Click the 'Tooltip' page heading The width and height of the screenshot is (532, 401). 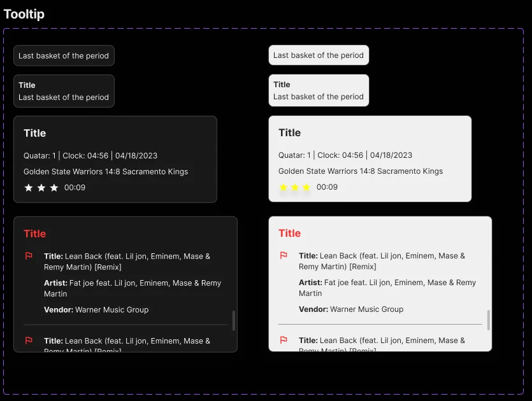pyautogui.click(x=24, y=14)
